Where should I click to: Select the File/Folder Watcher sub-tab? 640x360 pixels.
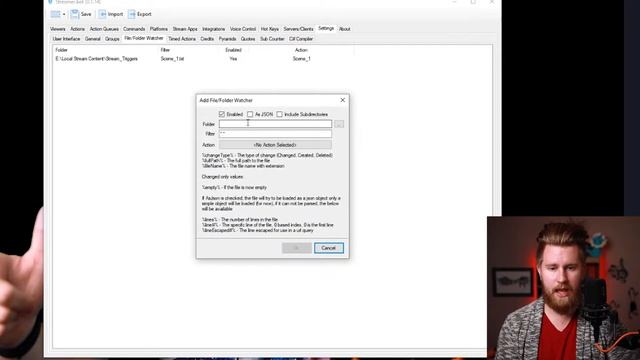(144, 38)
